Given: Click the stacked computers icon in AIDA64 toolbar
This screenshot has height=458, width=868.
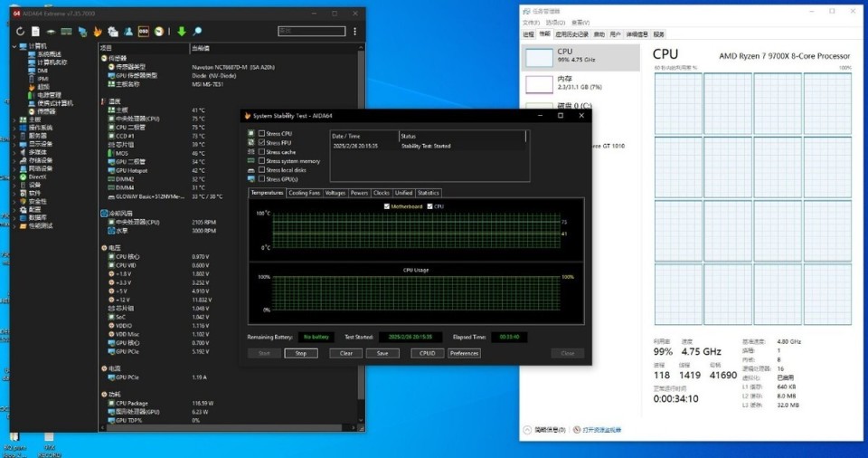Looking at the screenshot, I should pos(113,32).
